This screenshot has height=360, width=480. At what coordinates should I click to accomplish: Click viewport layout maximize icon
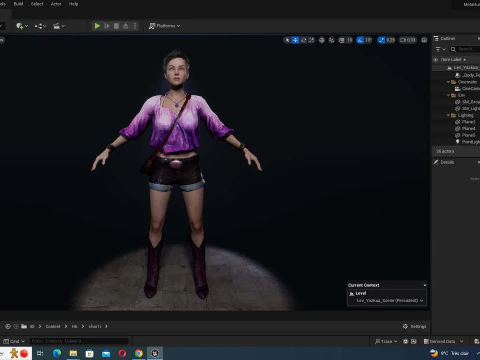click(424, 40)
